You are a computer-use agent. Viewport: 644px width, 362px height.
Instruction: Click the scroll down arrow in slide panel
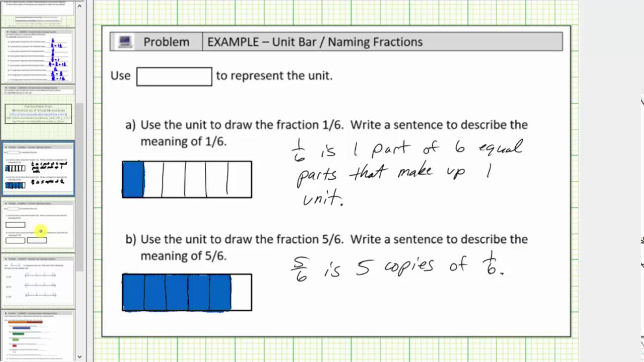click(x=79, y=356)
